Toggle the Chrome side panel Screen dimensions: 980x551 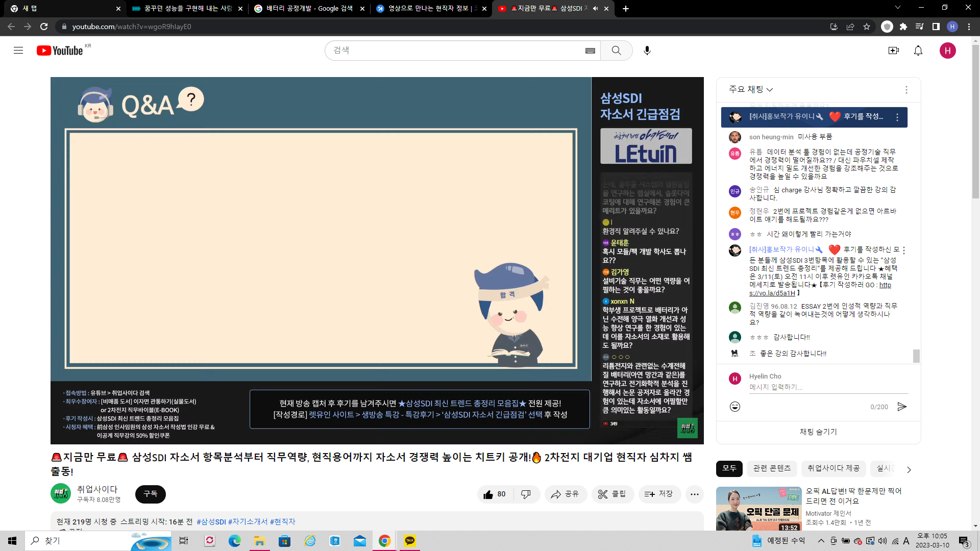(936, 27)
